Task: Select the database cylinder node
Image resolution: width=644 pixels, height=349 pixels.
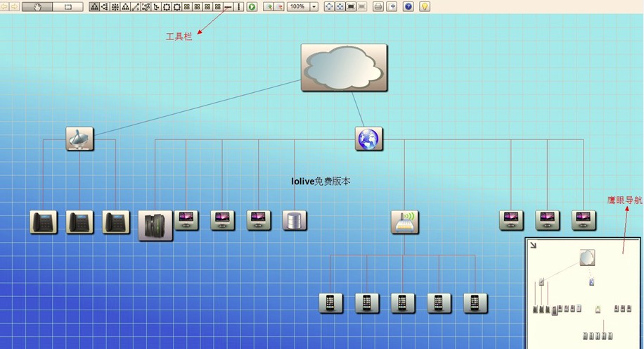Action: 295,220
